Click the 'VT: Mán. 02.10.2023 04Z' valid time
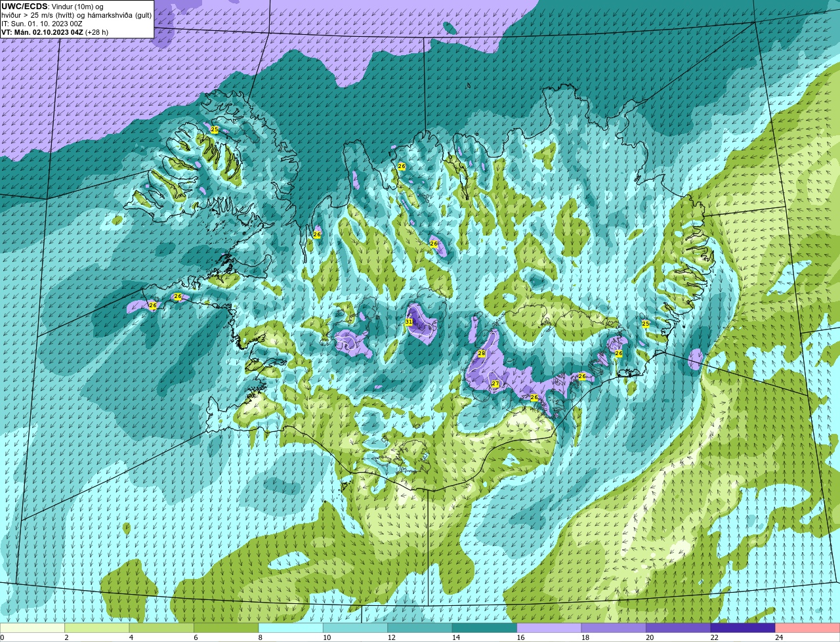This screenshot has height=642, width=840. [x=42, y=32]
